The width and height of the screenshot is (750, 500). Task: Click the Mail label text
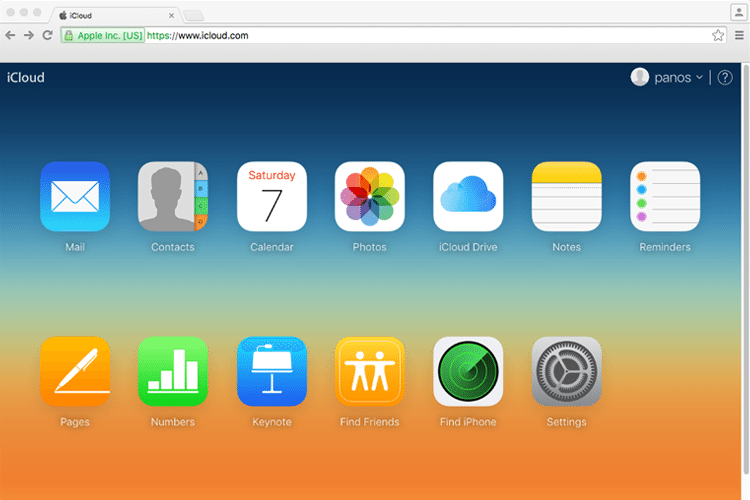point(75,247)
